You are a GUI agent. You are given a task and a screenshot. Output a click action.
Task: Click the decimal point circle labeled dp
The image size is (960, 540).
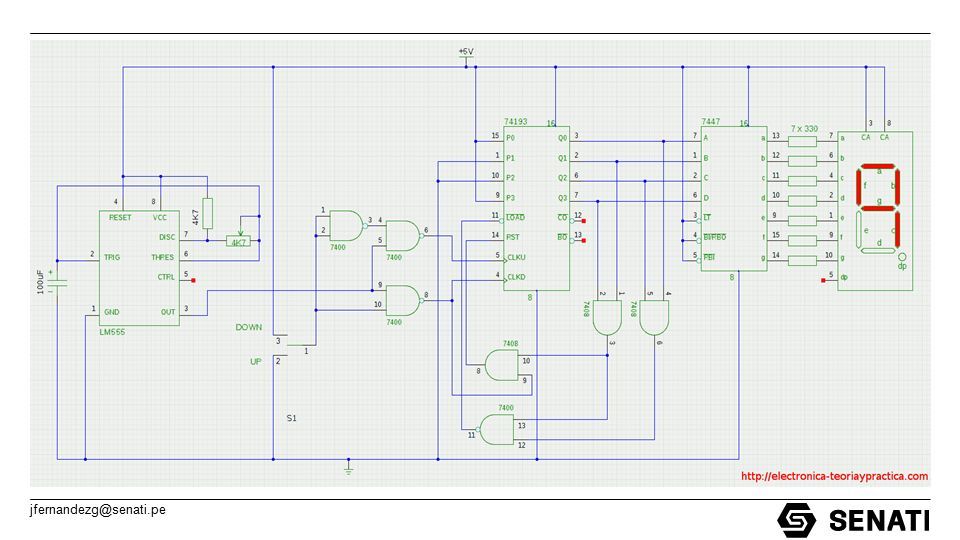[901, 257]
